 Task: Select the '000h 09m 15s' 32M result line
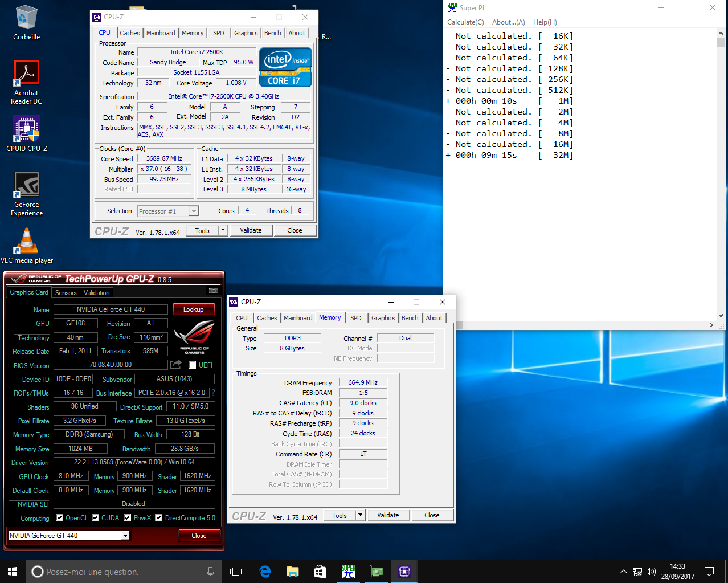[509, 155]
